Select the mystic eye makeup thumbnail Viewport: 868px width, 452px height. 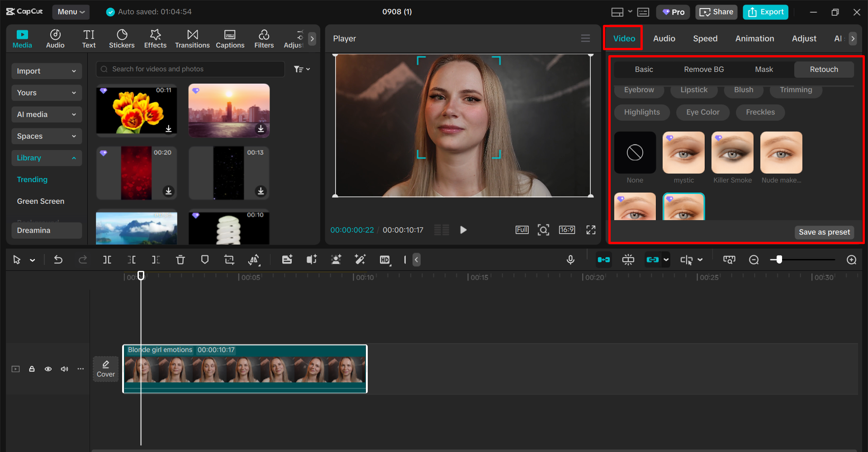[x=683, y=152]
